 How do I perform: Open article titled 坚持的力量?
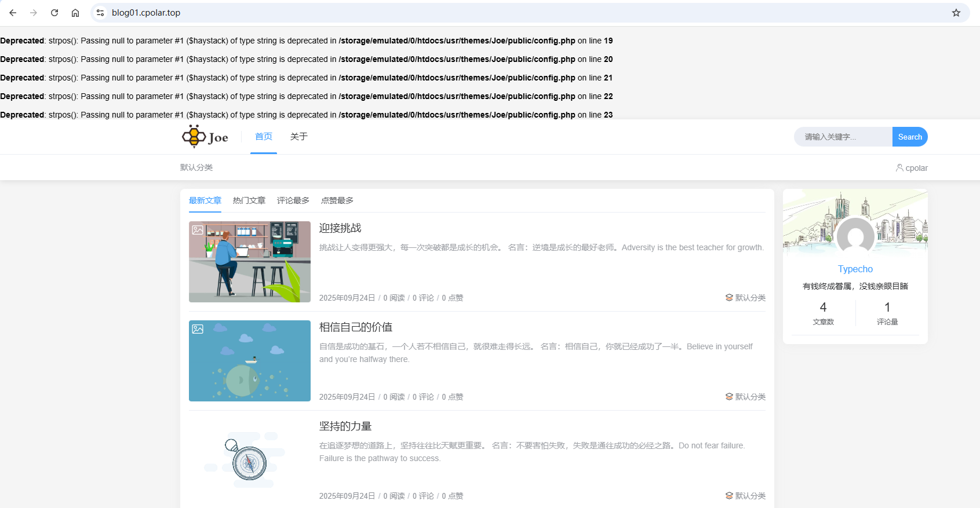click(345, 426)
